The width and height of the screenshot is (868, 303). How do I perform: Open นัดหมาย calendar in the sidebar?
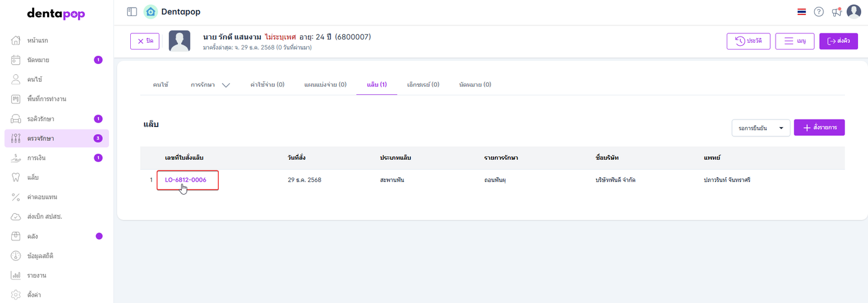pyautogui.click(x=56, y=60)
